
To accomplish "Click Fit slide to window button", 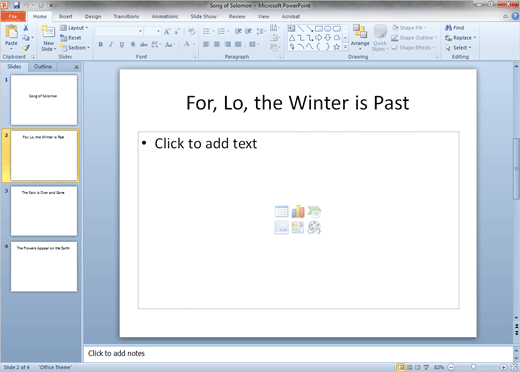I will [x=514, y=367].
